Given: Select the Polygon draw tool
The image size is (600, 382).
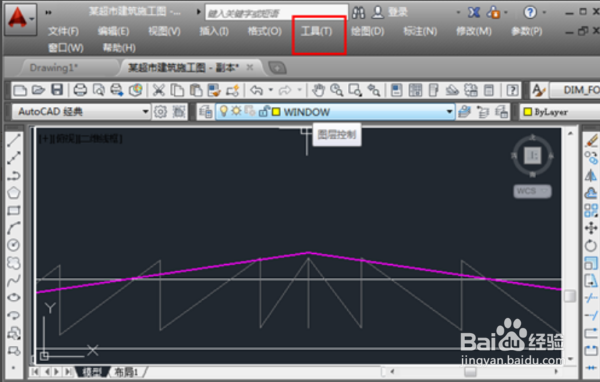Looking at the screenshot, I should [x=14, y=193].
